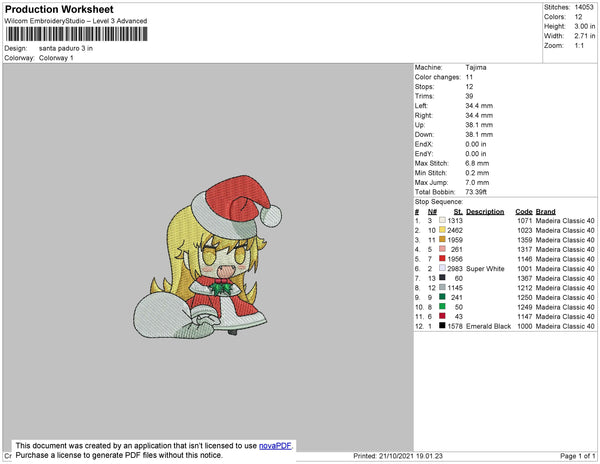
Task: Click the 'Printed: 21/10/2021 19.01.23' footer text
Action: click(x=398, y=456)
